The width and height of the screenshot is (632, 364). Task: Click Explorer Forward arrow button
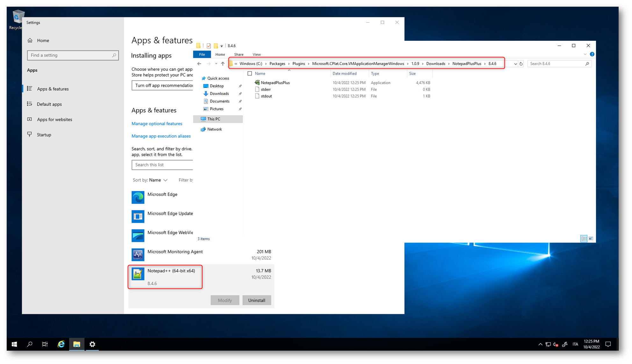click(x=209, y=64)
